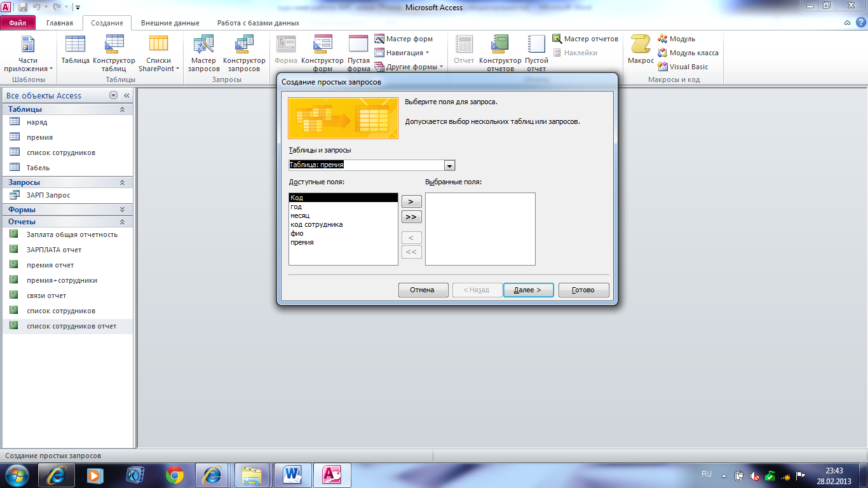Image resolution: width=868 pixels, height=488 pixels.
Task: Switch to the Создание ribbon tab
Action: [107, 23]
